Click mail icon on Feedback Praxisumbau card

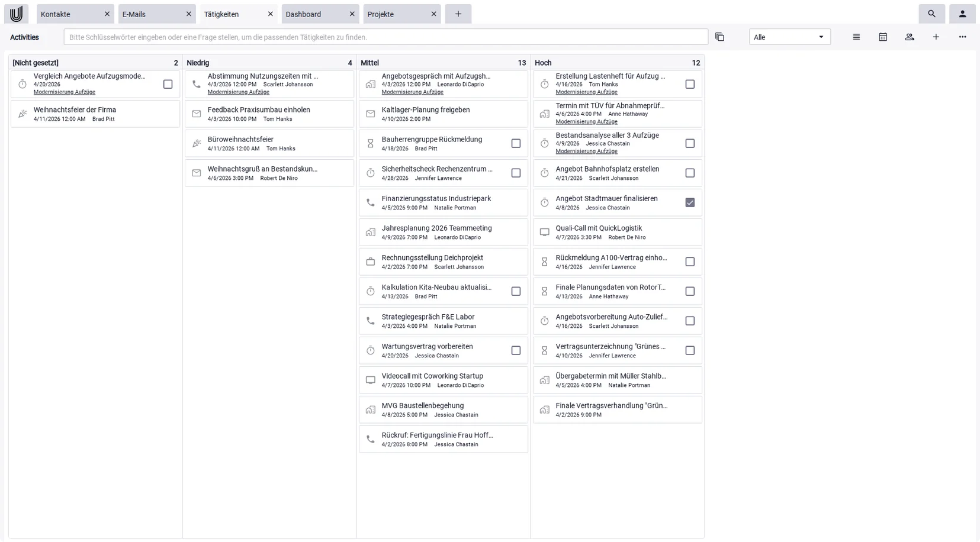tap(197, 114)
